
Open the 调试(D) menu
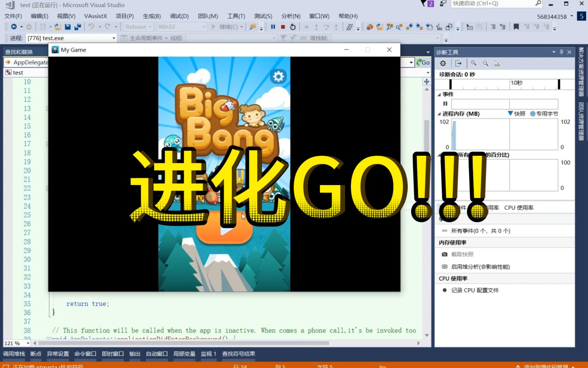point(179,16)
